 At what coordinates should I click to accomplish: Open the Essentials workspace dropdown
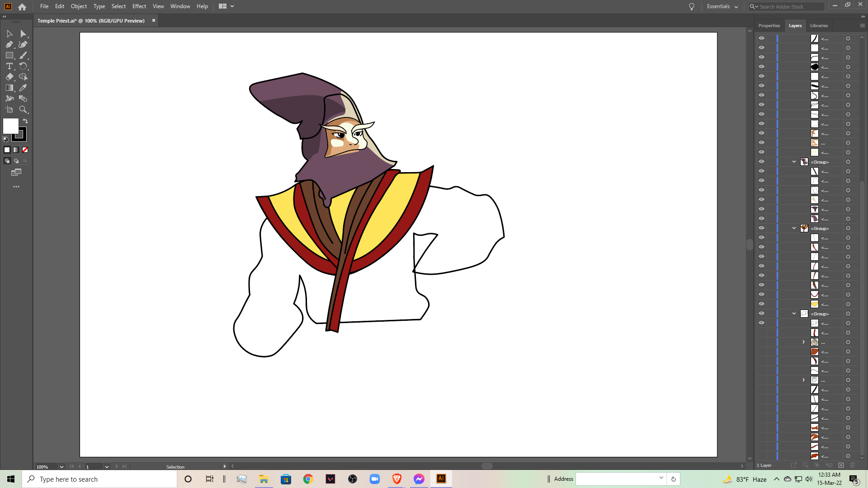(722, 7)
